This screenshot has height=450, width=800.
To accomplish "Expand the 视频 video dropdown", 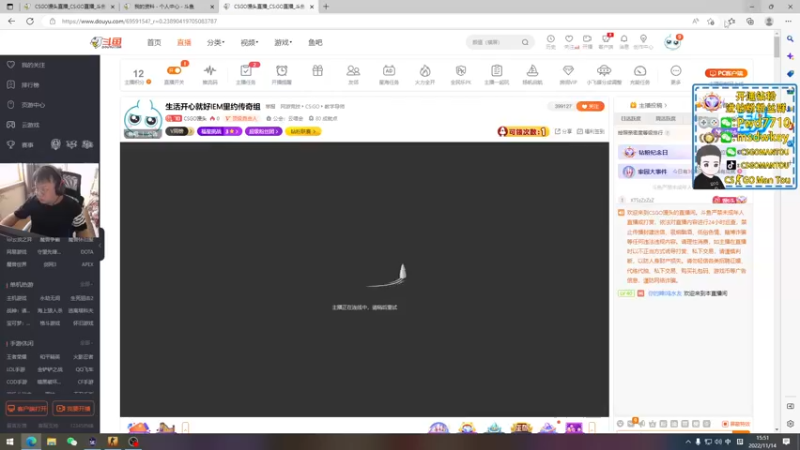I will pyautogui.click(x=249, y=43).
